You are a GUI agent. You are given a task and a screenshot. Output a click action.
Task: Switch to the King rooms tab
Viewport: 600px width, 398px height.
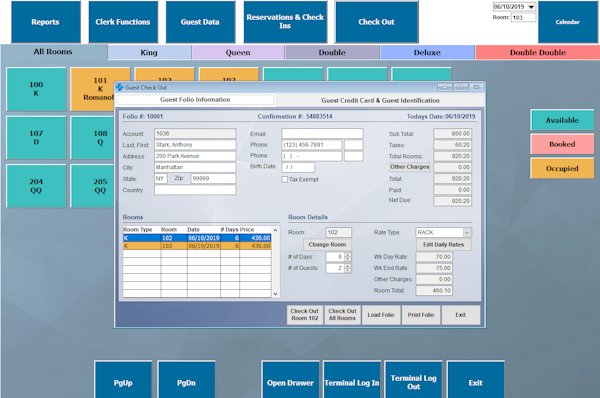click(x=149, y=52)
